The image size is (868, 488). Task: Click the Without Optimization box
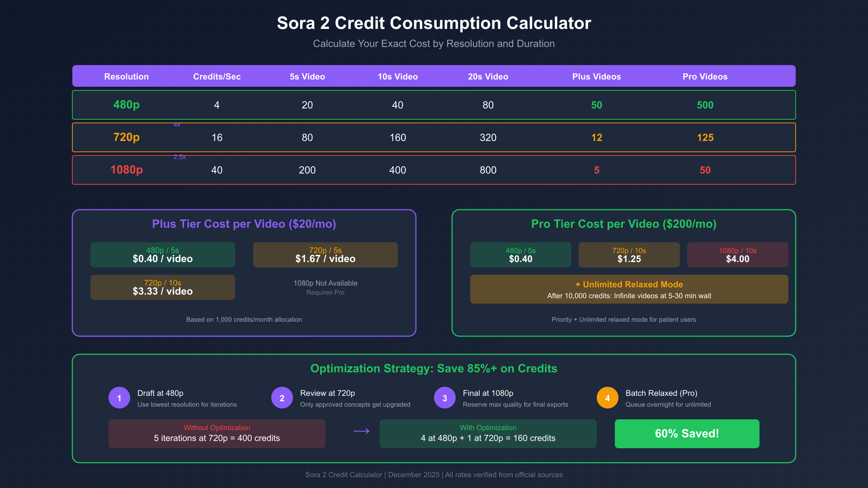(x=217, y=434)
